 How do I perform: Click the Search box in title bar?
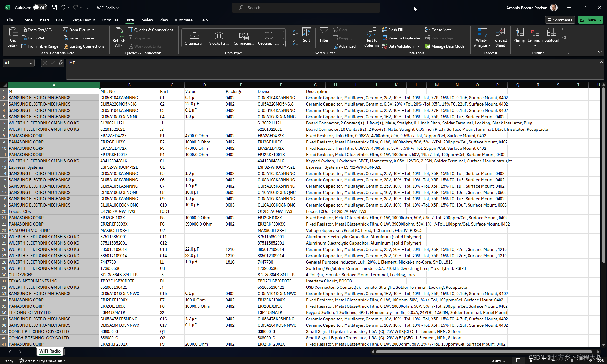[x=306, y=8]
